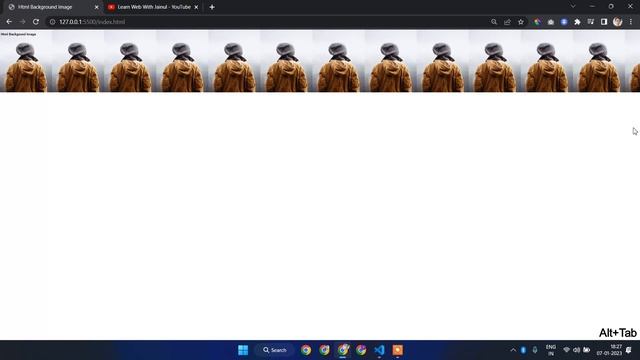Close the Html Background Image tab

tap(97, 7)
